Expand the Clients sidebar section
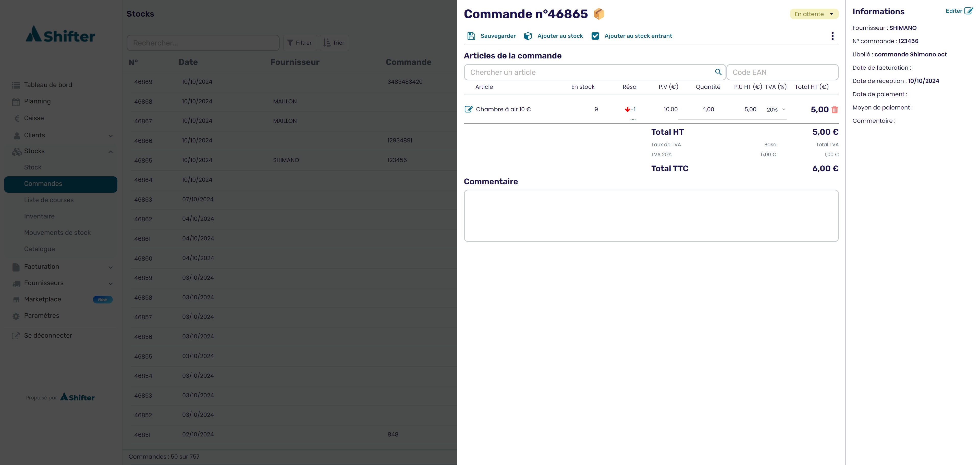The width and height of the screenshot is (980, 465). (x=110, y=136)
